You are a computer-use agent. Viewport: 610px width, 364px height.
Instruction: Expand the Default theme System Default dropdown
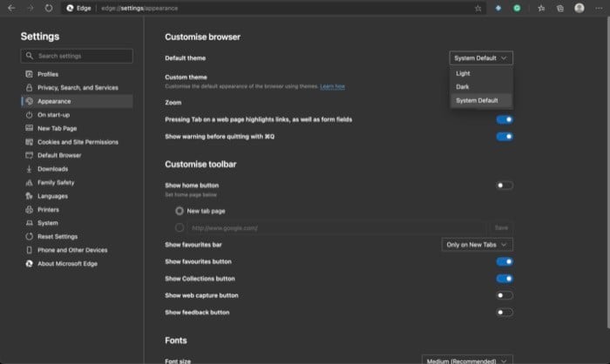481,58
